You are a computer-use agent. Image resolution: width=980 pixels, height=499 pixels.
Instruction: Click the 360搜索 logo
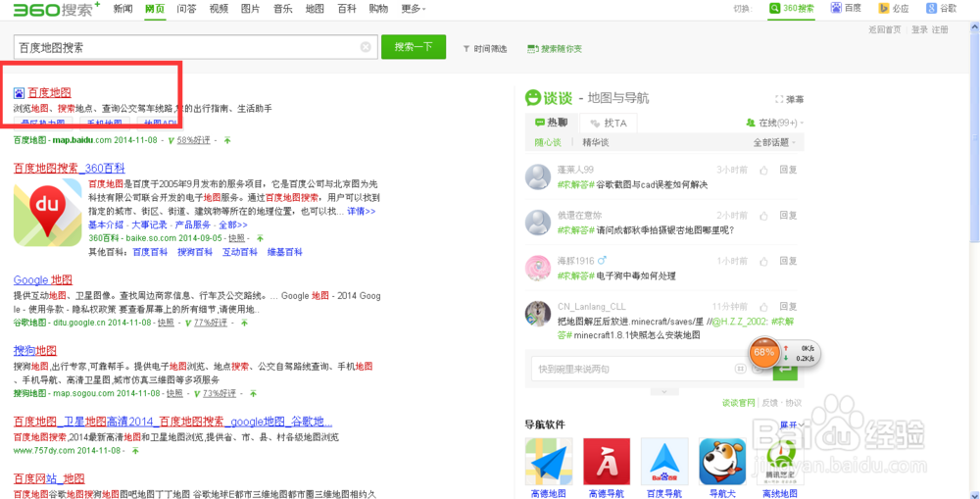tap(56, 10)
